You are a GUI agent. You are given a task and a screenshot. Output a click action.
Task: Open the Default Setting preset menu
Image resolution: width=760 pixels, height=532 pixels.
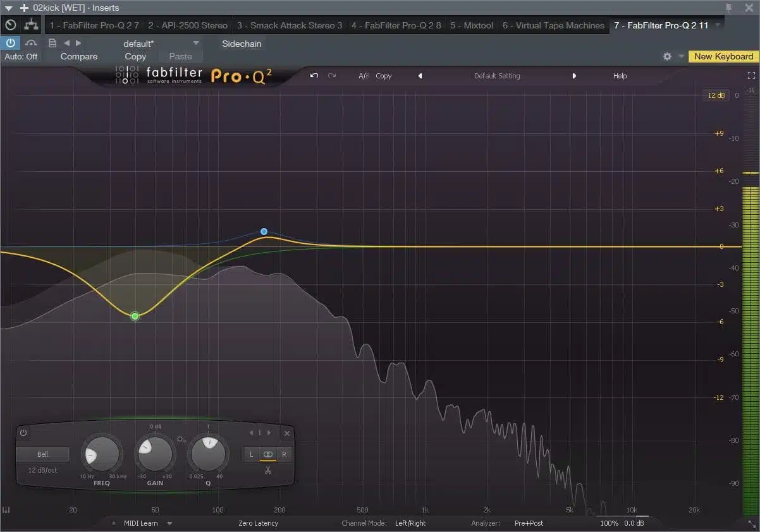pos(497,76)
